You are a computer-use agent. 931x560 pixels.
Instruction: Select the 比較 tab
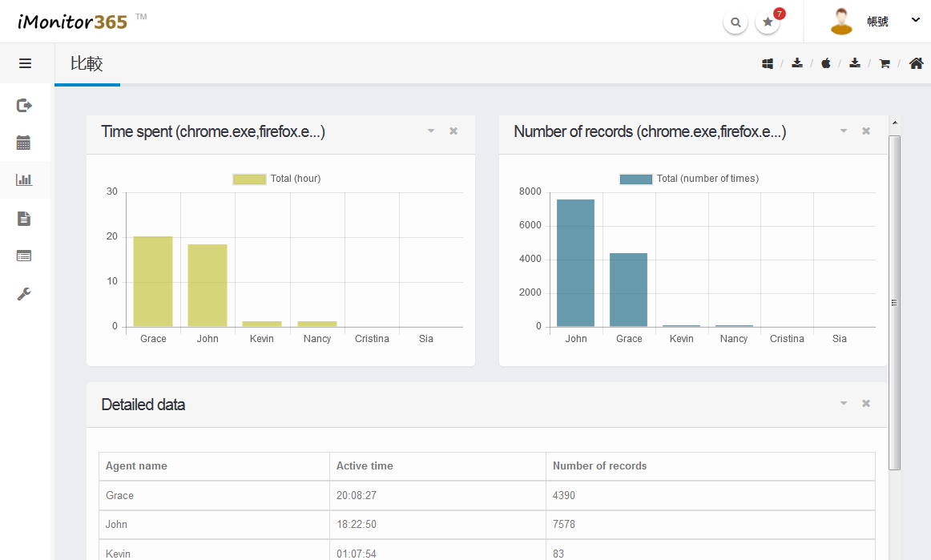[x=87, y=64]
